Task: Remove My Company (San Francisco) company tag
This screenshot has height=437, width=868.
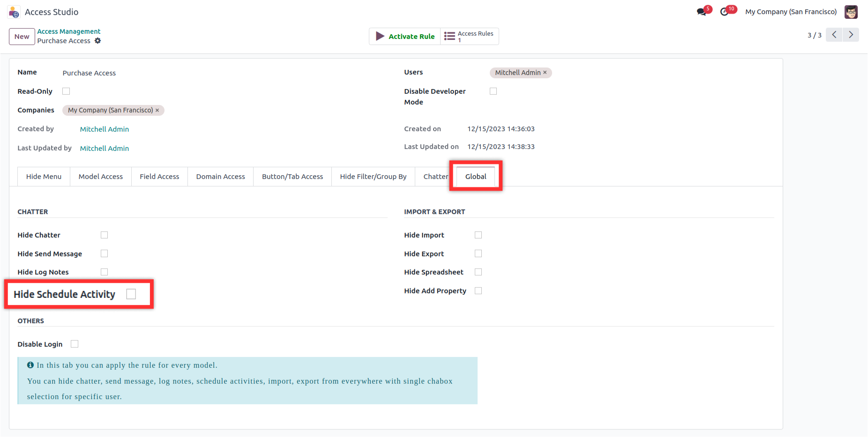Action: pos(157,111)
